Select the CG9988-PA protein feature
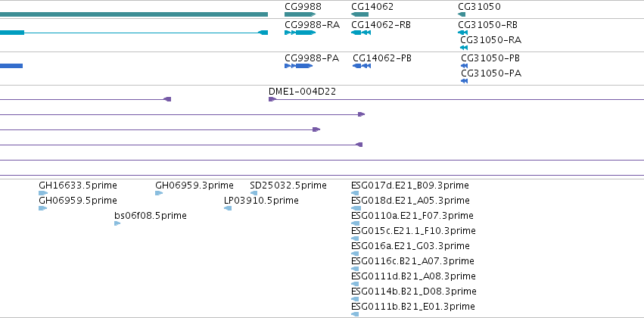Image resolution: width=644 pixels, height=318 pixels. (299, 66)
